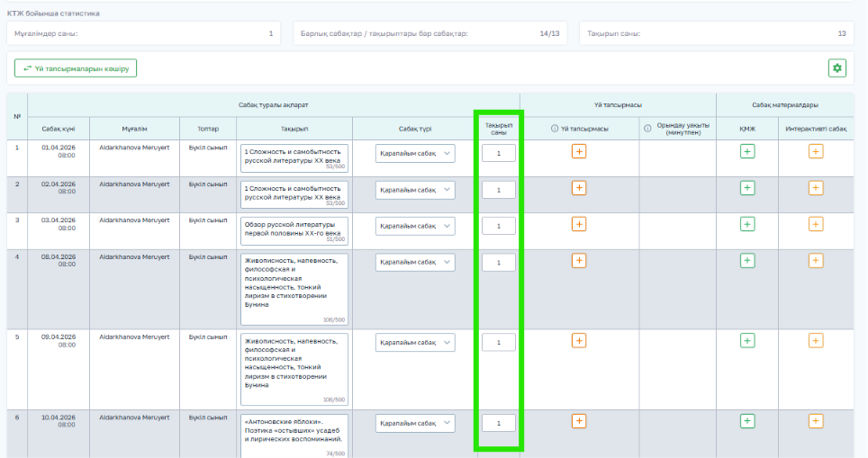Viewport: 868px width, 458px height.
Task: Click the 14/13 lessons count value
Action: (549, 33)
